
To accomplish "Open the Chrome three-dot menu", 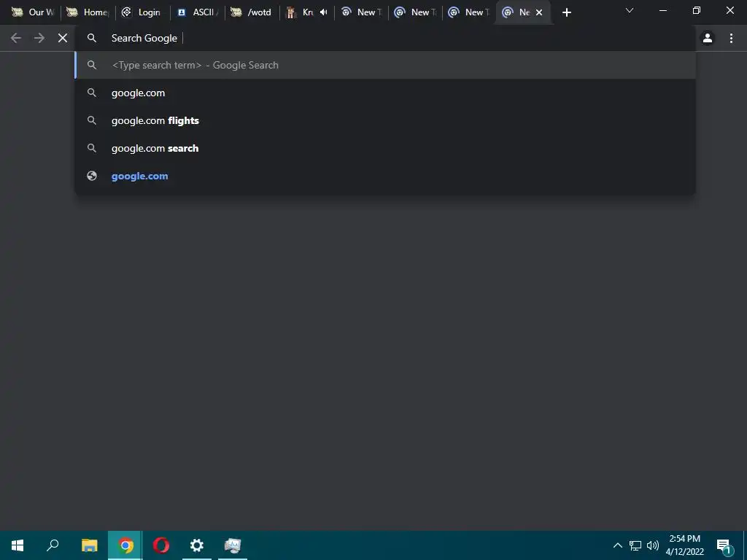I will pyautogui.click(x=731, y=38).
